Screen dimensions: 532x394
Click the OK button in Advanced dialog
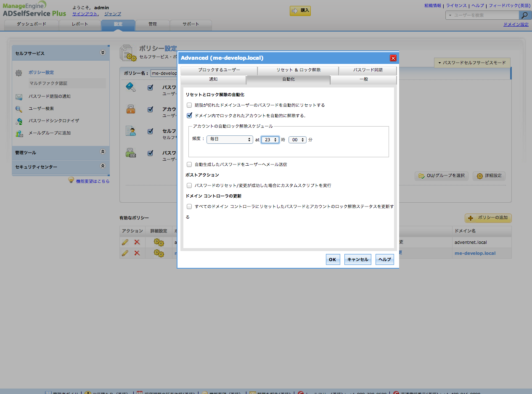point(332,259)
